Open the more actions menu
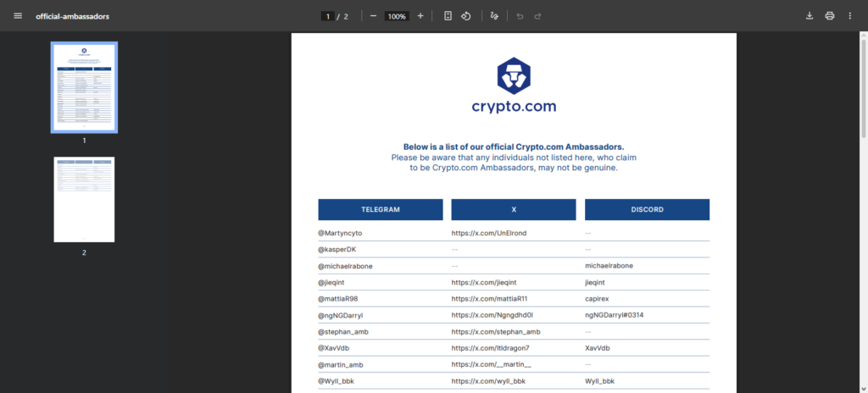The width and height of the screenshot is (868, 393). [849, 16]
